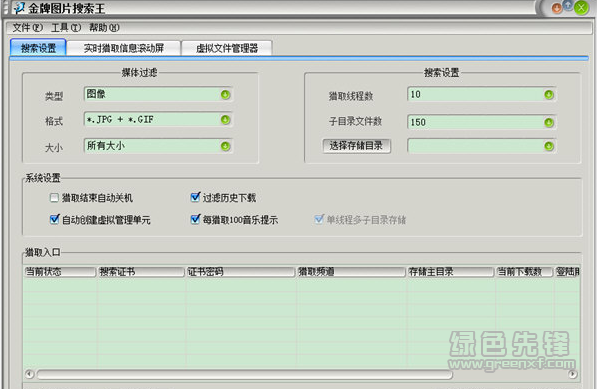The width and height of the screenshot is (597, 389).
Task: Click the 搜索证书 column header
Action: [x=141, y=271]
